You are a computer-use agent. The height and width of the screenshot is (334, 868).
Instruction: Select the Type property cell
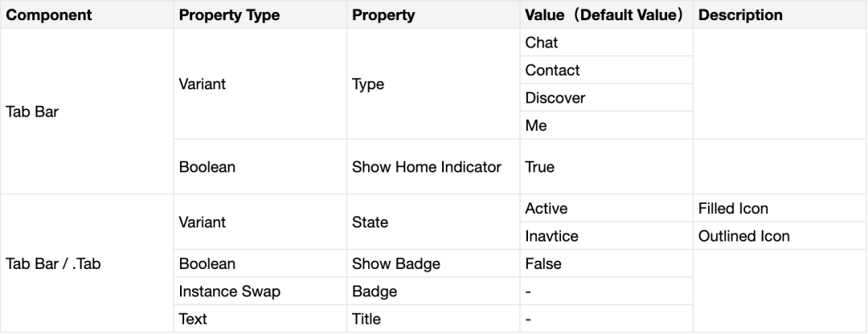[433, 83]
